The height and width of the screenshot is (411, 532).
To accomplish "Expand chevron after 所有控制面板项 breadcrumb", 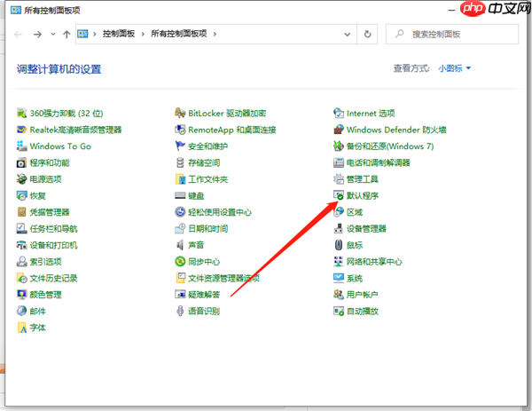I will (x=215, y=34).
